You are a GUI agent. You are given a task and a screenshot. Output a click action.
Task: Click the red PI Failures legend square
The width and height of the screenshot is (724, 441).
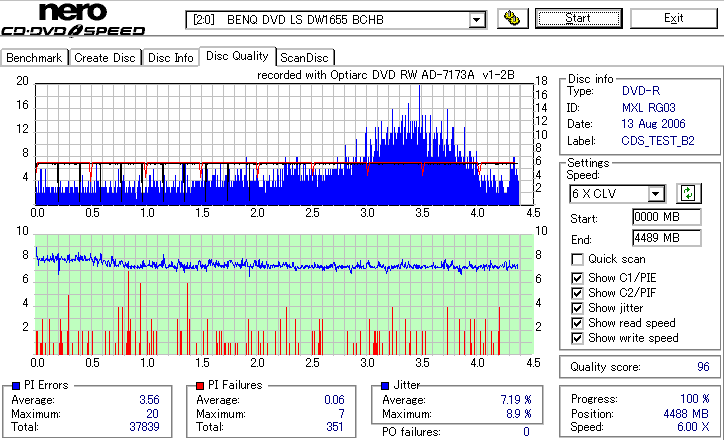[200, 386]
